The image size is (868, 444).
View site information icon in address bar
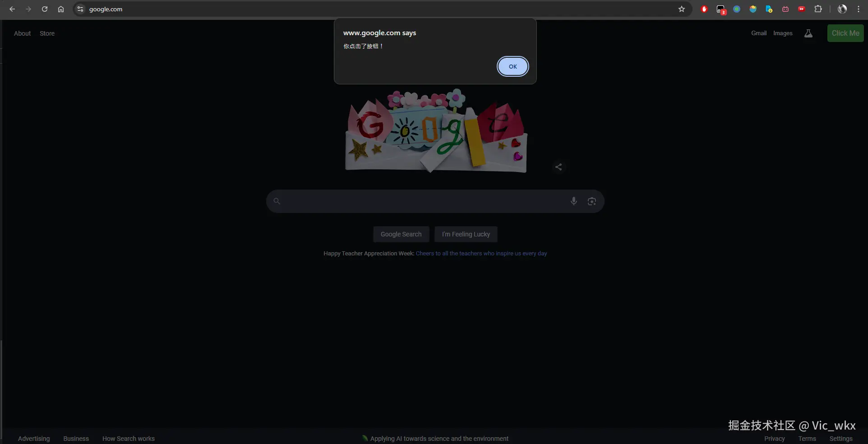[80, 9]
